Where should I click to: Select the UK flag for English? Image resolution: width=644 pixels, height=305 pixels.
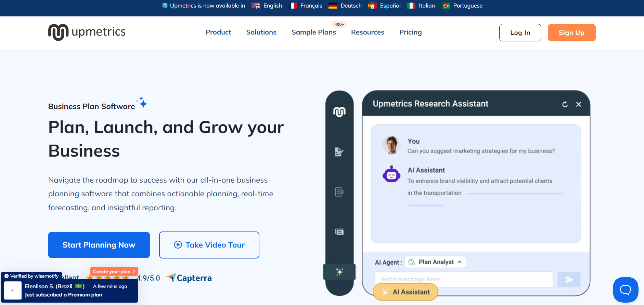click(256, 6)
